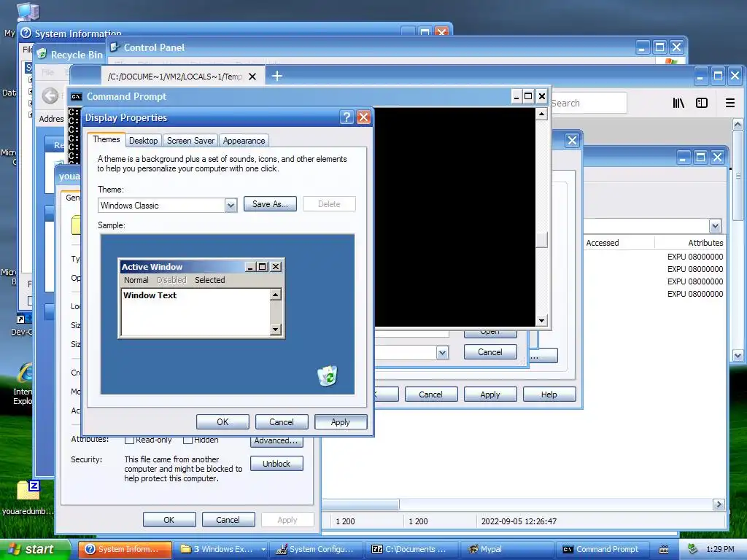The image size is (747, 560).
Task: Click the first EXPU 08000000 attribute row
Action: tap(694, 257)
